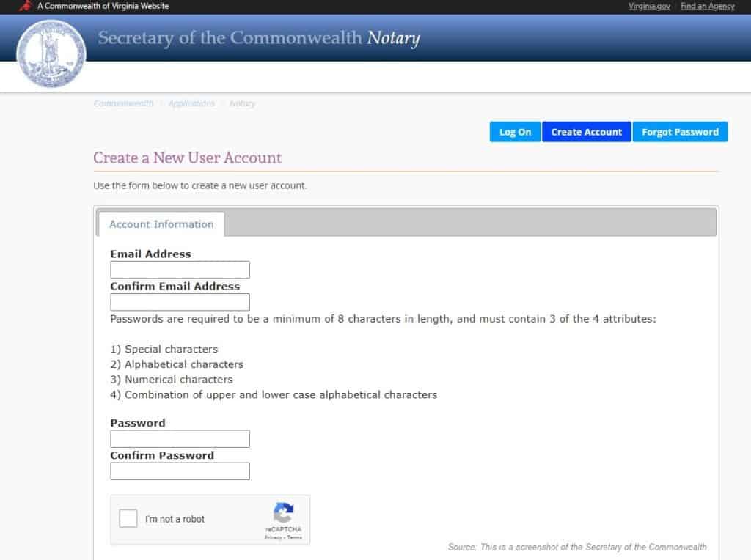751x560 pixels.
Task: Click the 1) Special characters line
Action: click(164, 349)
